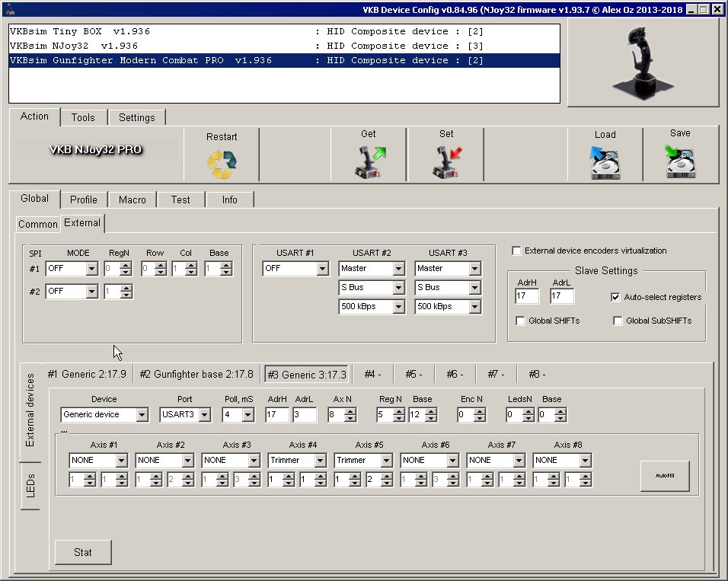The image size is (728, 581).
Task: Open USART #3 Master dropdown
Action: pos(474,269)
